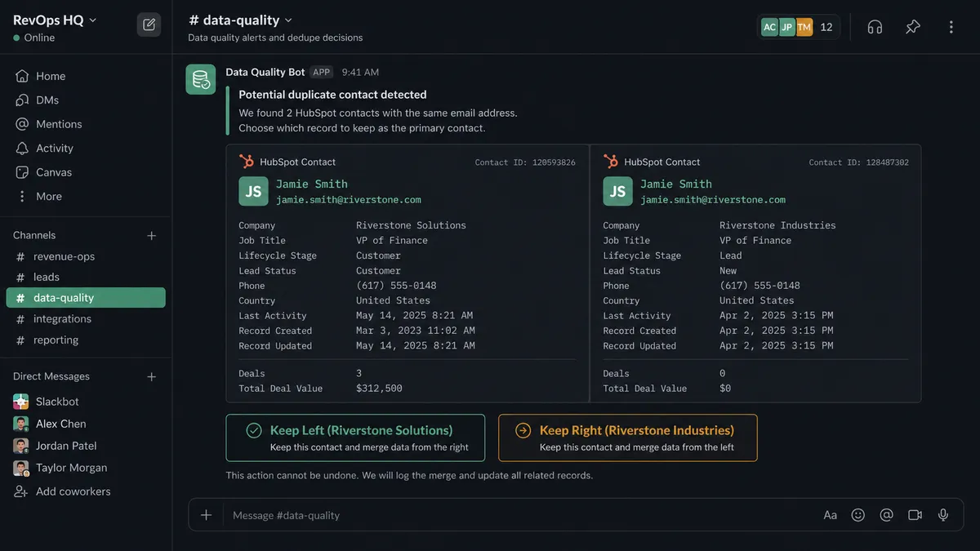Go to Home in the sidebar
The height and width of the screenshot is (551, 980).
tap(41, 76)
